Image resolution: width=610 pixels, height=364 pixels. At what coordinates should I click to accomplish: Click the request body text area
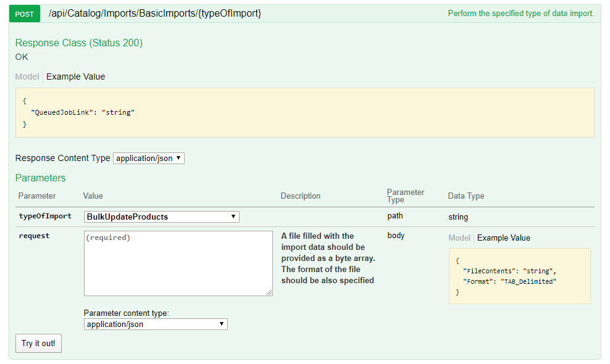point(178,263)
